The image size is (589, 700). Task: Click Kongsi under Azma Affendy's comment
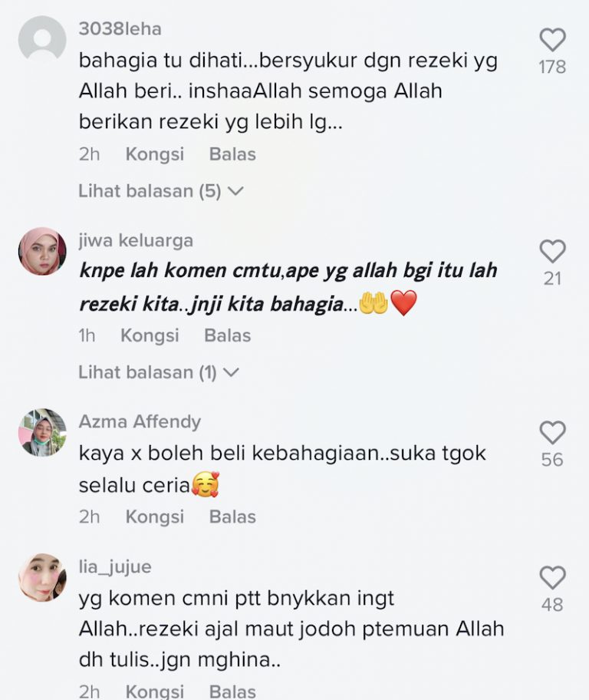pyautogui.click(x=155, y=517)
